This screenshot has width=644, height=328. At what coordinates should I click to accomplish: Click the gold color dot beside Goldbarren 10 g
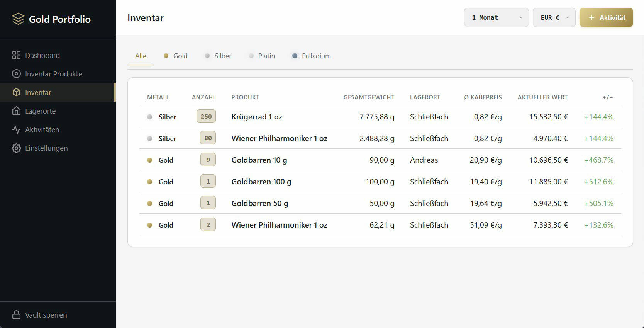150,160
